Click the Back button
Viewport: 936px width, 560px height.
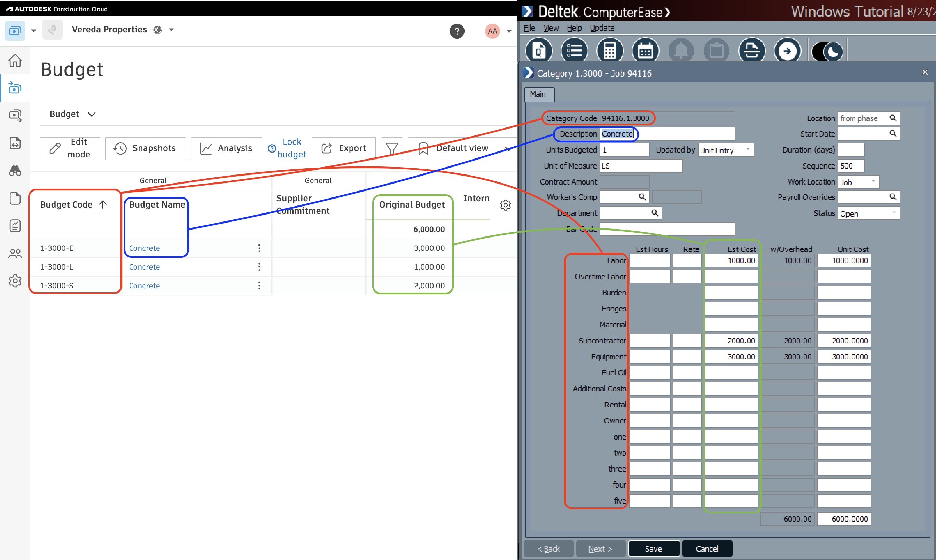point(548,549)
